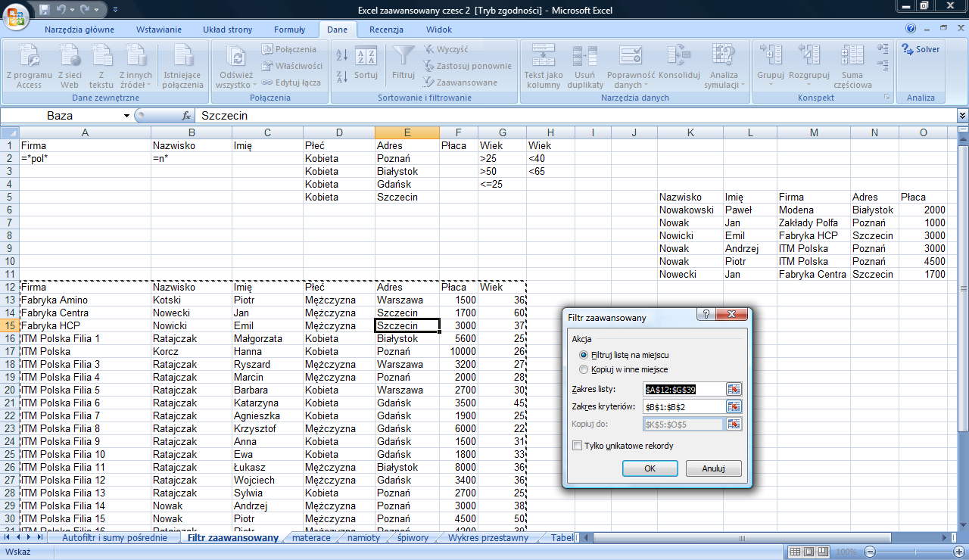Screen dimensions: 969x560
Task: Sort descending with the Z-A icon
Action: click(x=341, y=76)
